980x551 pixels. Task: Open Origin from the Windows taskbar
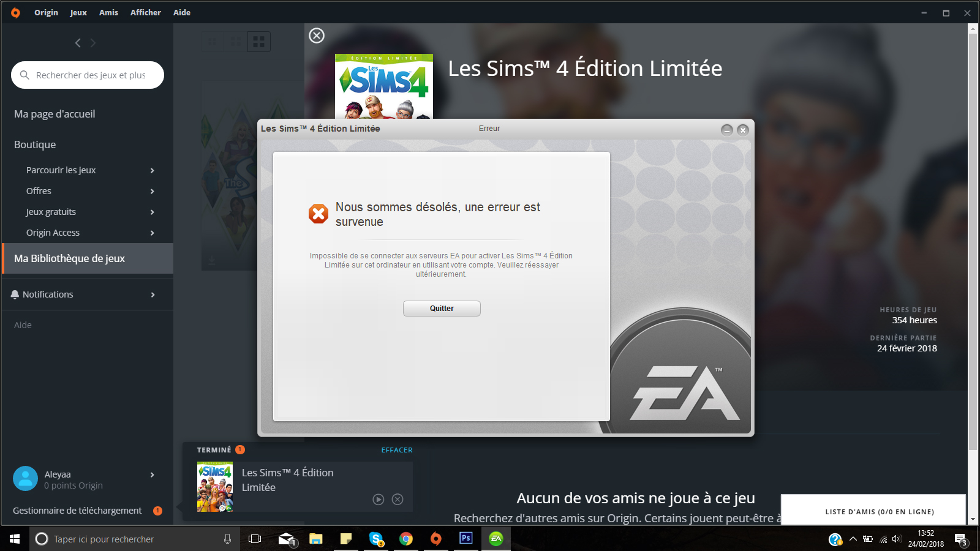(x=435, y=539)
